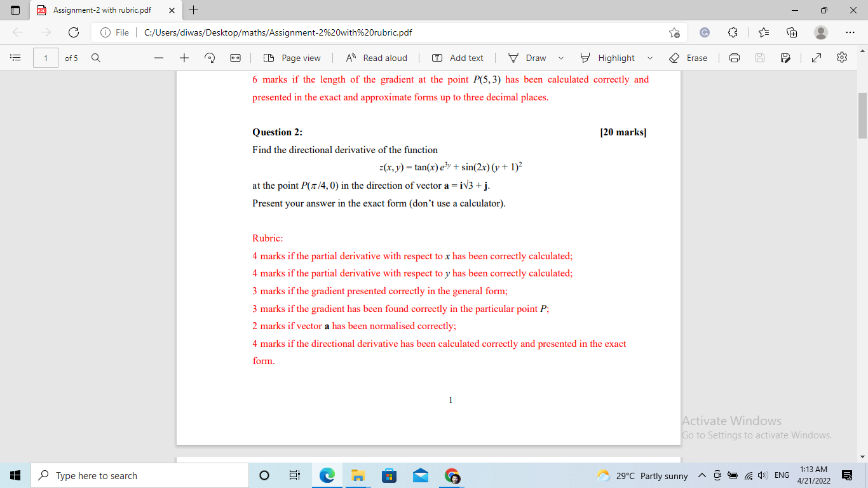Open the browser profile avatar
The height and width of the screenshot is (488, 868).
point(821,32)
